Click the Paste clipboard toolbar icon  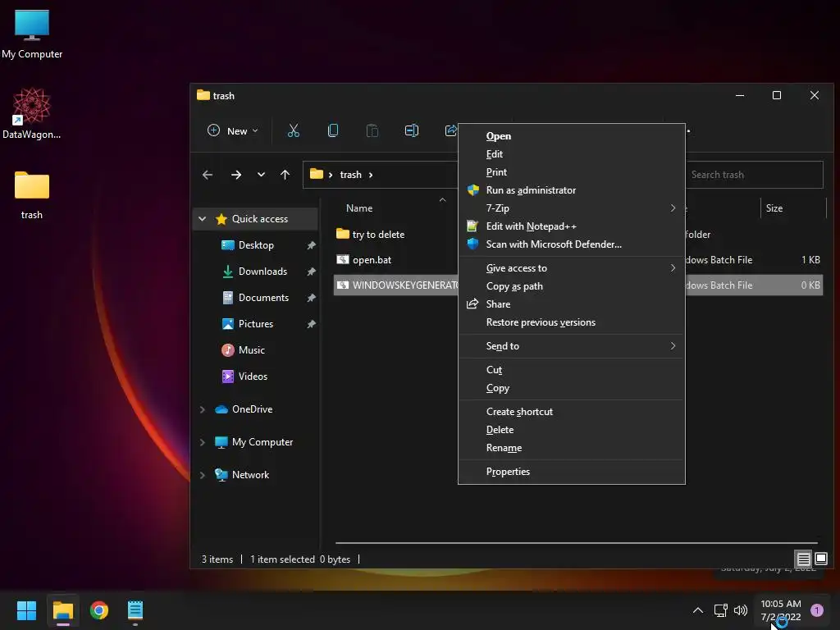(x=372, y=130)
